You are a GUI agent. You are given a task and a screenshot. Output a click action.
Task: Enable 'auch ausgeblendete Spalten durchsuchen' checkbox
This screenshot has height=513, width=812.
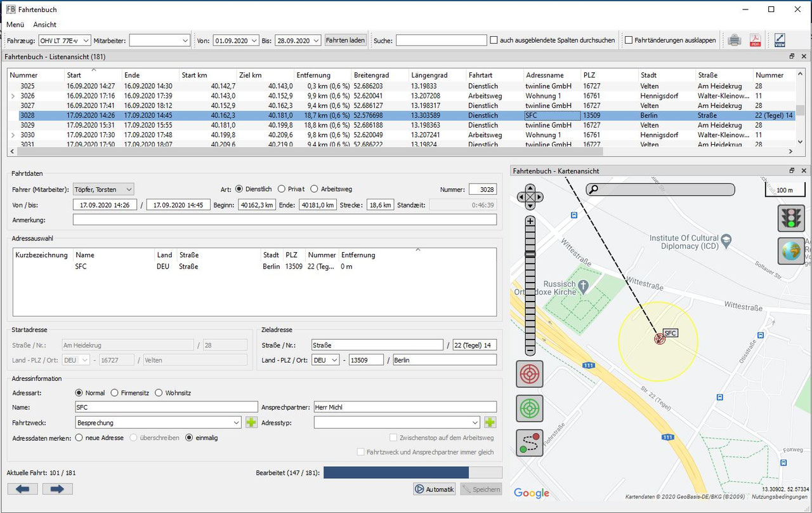coord(494,40)
